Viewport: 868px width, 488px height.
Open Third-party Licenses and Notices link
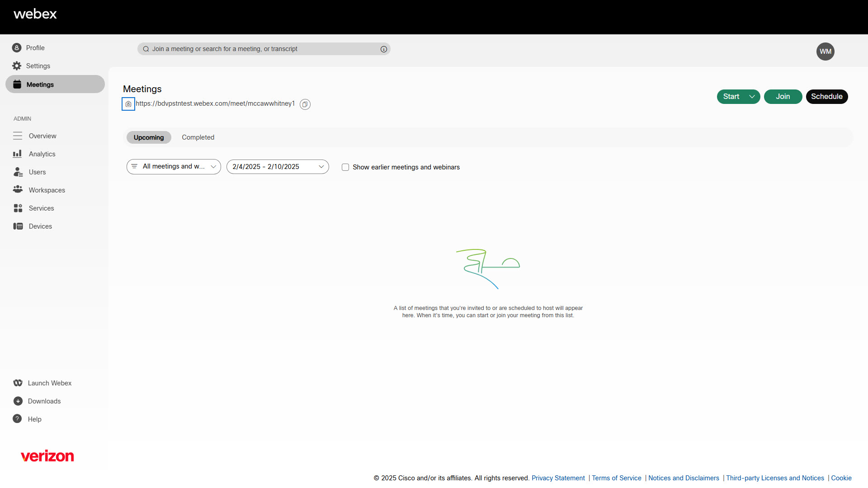click(775, 478)
